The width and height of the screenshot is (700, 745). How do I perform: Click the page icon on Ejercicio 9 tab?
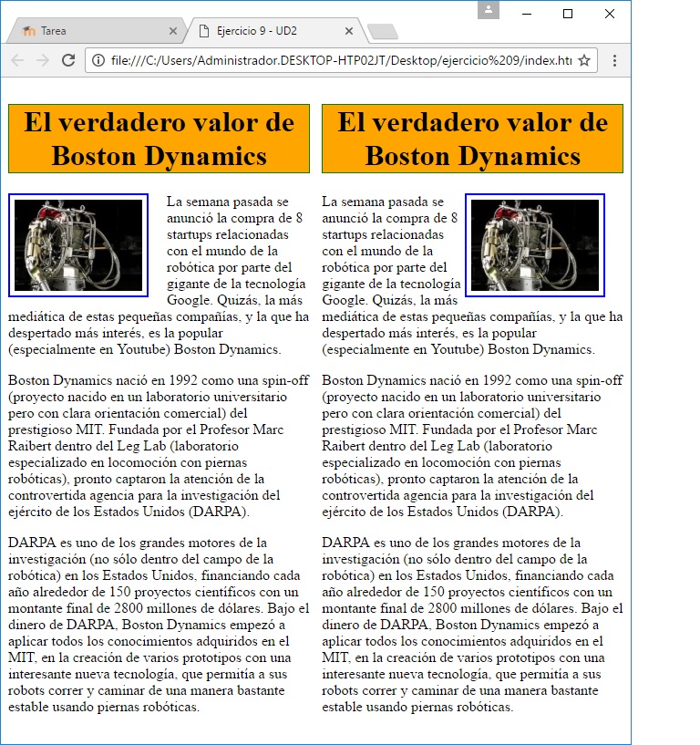pos(204,31)
